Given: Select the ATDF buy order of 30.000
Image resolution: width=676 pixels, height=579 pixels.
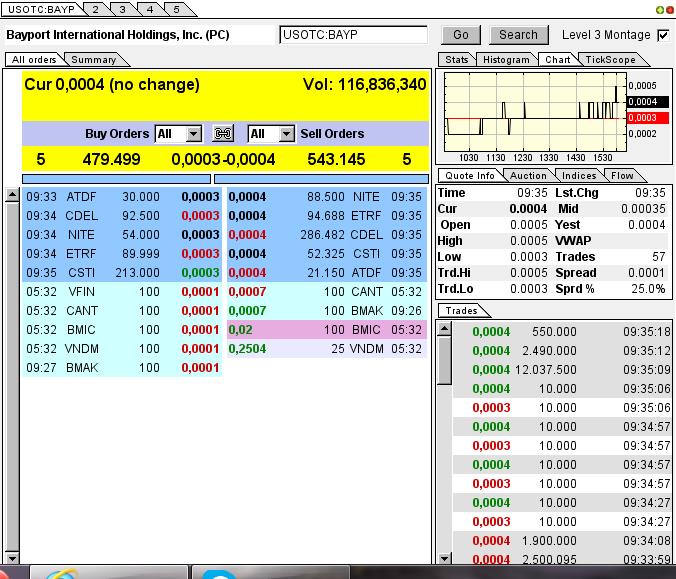Looking at the screenshot, I should 122,197.
